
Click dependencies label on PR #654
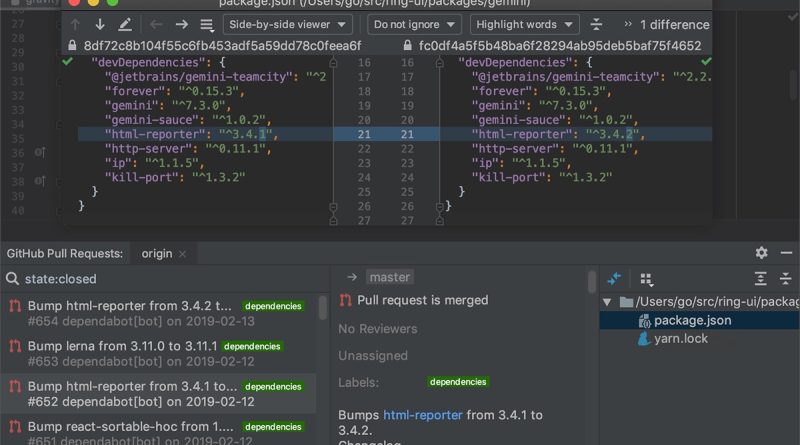pos(273,306)
